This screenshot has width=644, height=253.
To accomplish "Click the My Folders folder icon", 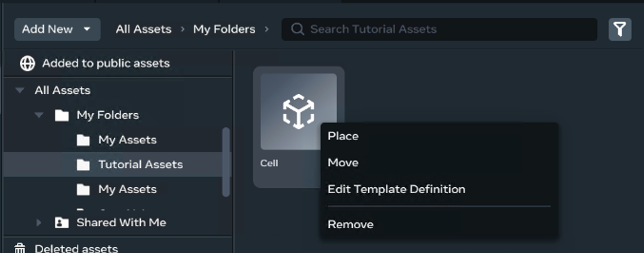I will (62, 115).
